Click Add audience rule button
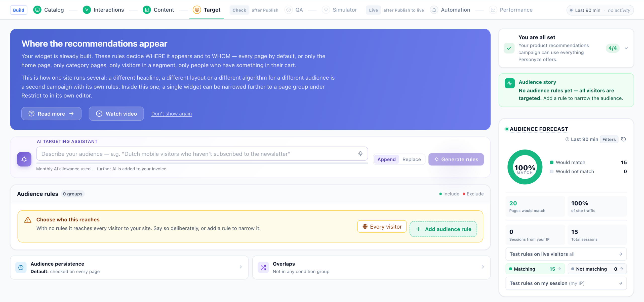644x302 pixels. coord(443,229)
